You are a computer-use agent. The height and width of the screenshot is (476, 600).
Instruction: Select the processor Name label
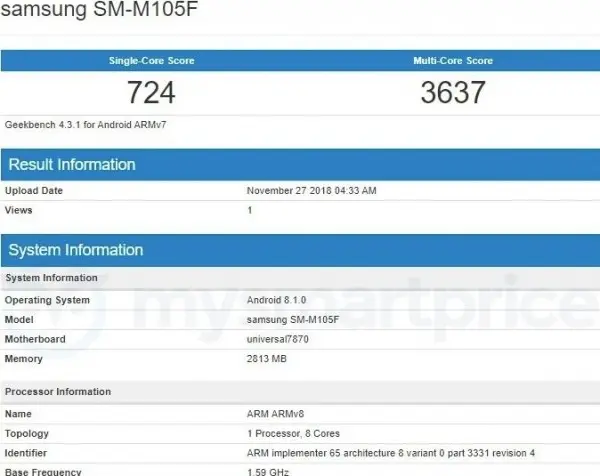(x=18, y=414)
